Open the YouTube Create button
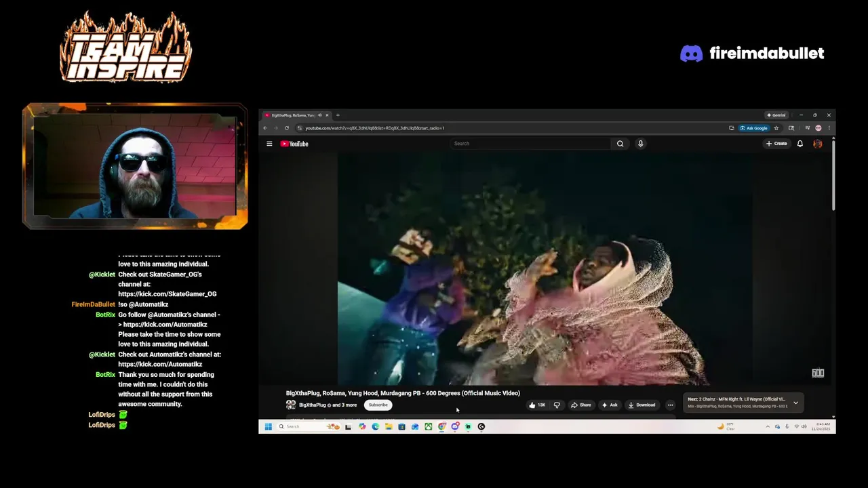This screenshot has height=488, width=868. [x=776, y=144]
